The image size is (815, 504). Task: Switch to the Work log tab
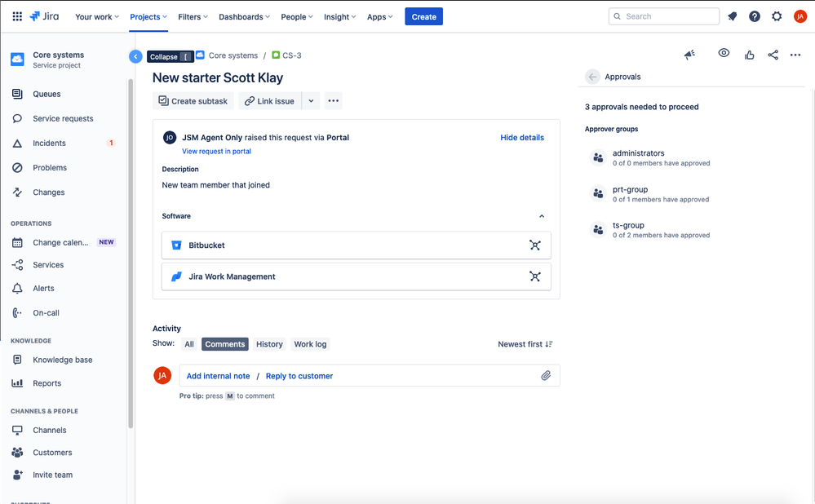pos(310,344)
